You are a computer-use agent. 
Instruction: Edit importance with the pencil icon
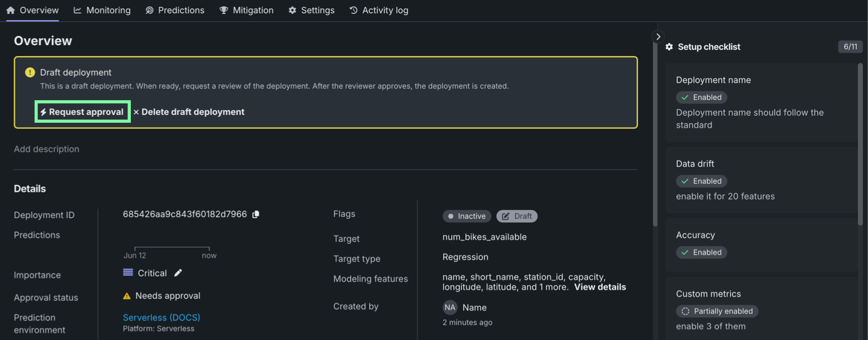178,273
